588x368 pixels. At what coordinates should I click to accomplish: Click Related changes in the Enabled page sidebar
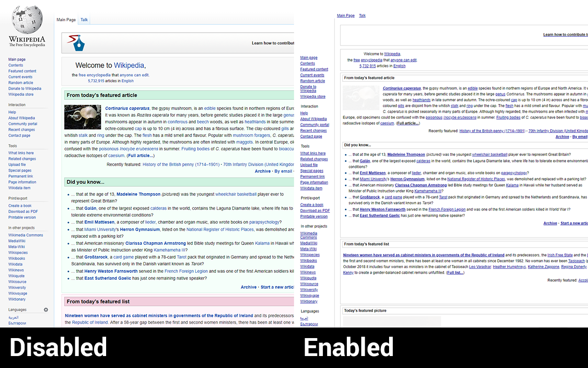point(314,159)
